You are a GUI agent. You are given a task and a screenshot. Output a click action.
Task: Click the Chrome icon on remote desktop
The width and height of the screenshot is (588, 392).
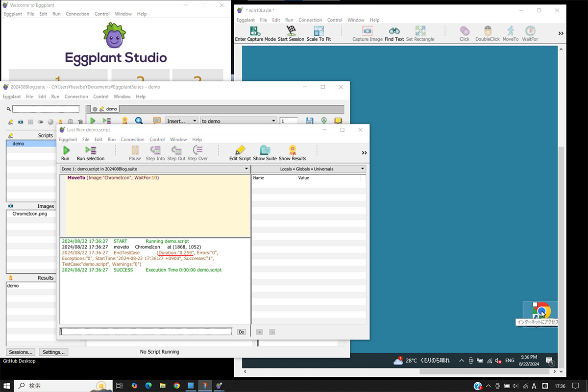(541, 311)
